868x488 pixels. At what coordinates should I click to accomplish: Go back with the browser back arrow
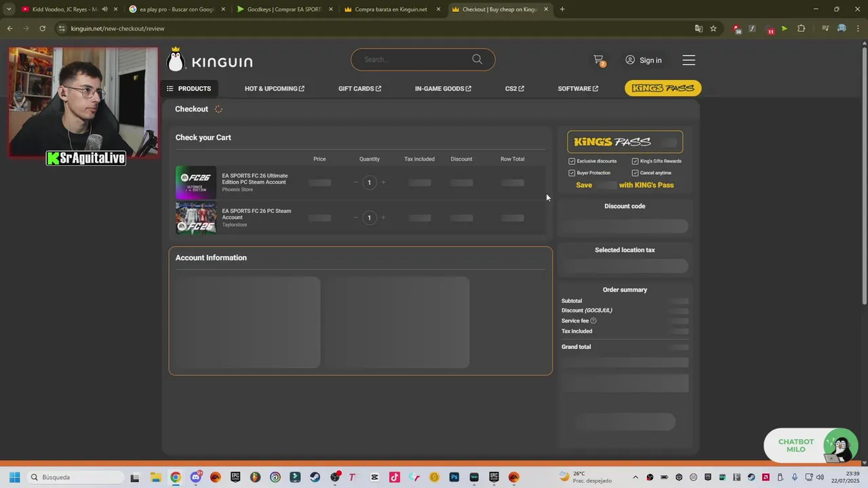pos(9,28)
